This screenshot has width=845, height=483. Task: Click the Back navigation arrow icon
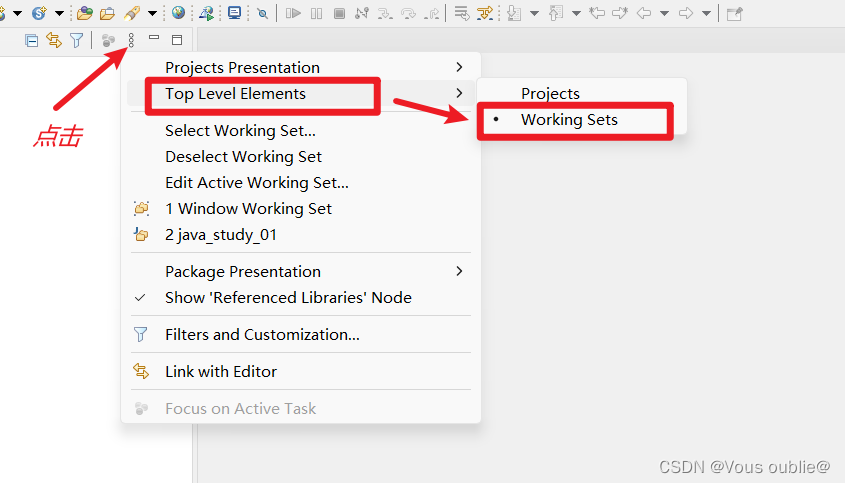pos(643,13)
